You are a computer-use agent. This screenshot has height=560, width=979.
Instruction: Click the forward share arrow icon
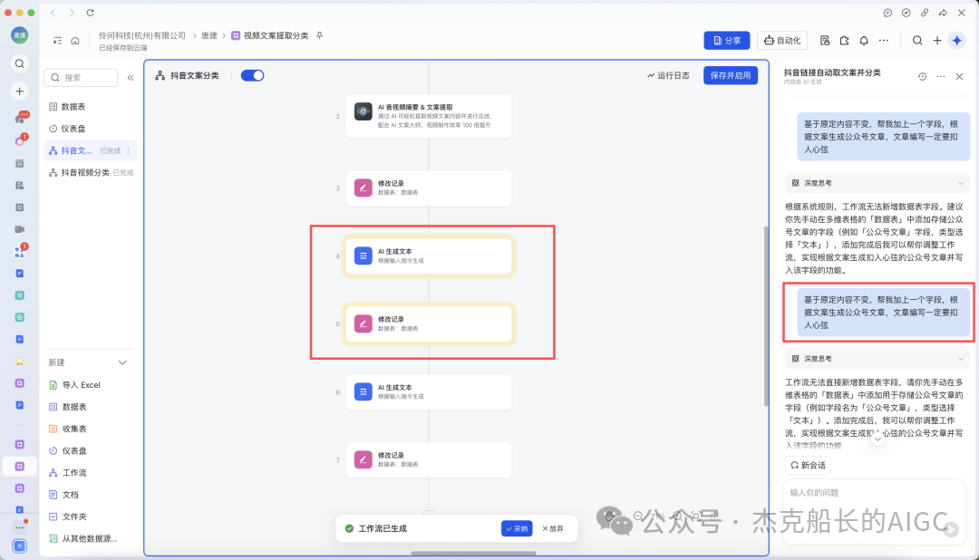(943, 13)
